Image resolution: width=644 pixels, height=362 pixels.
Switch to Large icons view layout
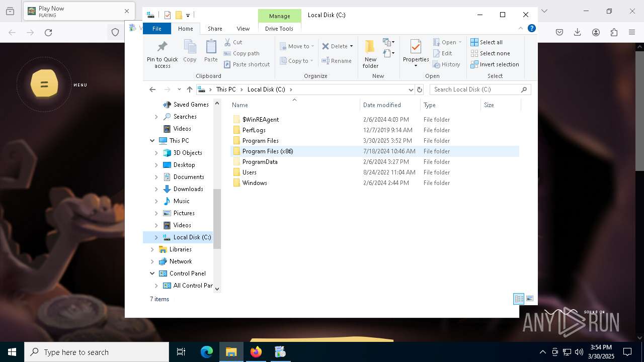(x=529, y=299)
